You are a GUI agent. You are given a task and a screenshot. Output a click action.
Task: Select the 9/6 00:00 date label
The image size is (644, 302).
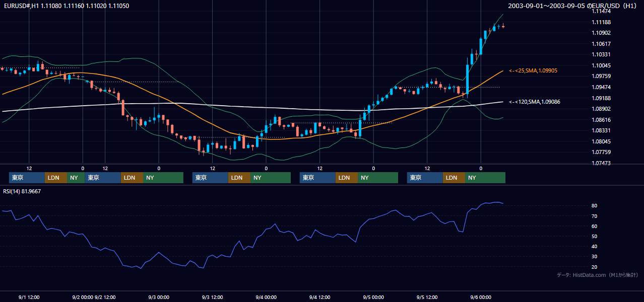pos(481,297)
